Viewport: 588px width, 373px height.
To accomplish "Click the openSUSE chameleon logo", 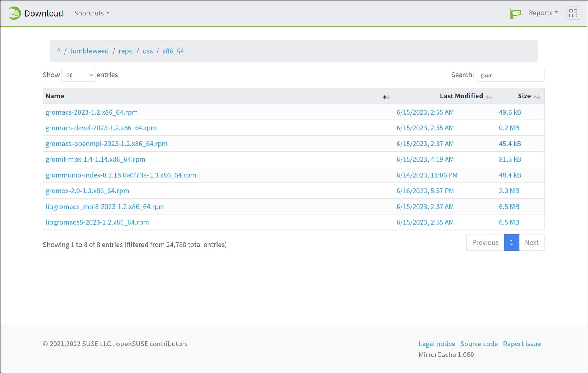I will [15, 13].
